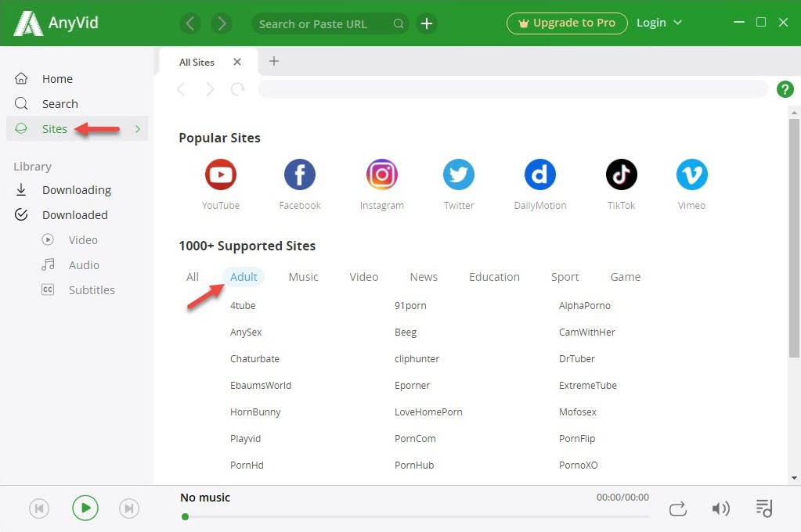The height and width of the screenshot is (532, 801).
Task: Open the TikTok site icon
Action: pyautogui.click(x=621, y=174)
